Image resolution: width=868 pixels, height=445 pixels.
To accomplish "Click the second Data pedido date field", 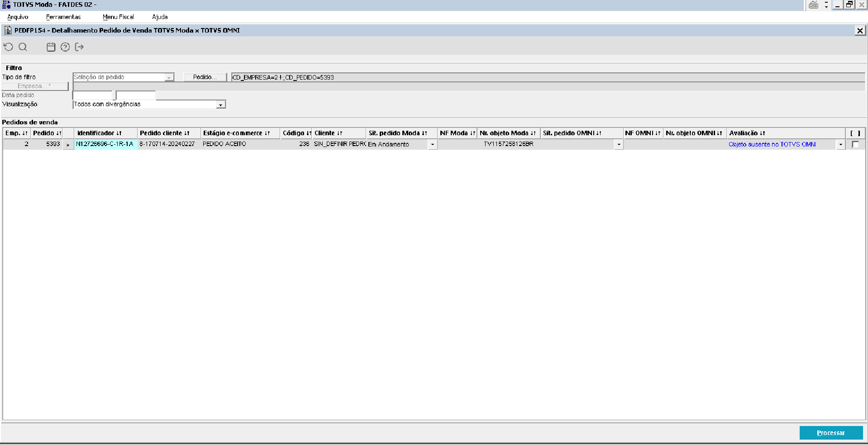I will (136, 95).
